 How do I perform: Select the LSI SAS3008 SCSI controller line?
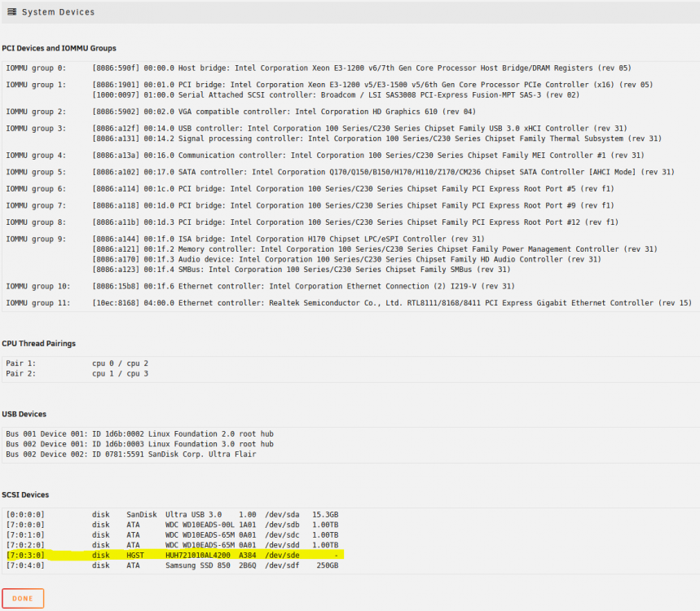tap(336, 95)
